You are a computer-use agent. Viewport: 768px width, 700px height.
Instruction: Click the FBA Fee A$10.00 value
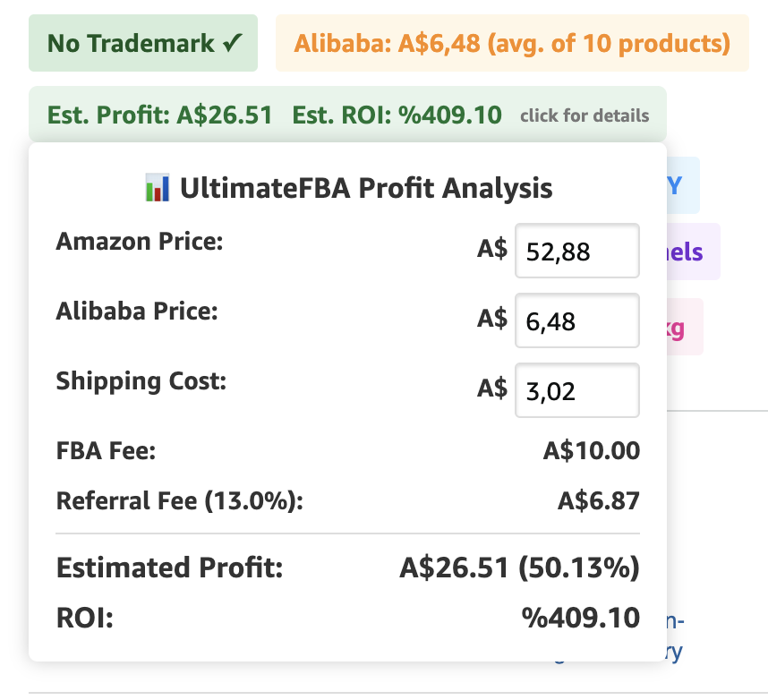[591, 450]
